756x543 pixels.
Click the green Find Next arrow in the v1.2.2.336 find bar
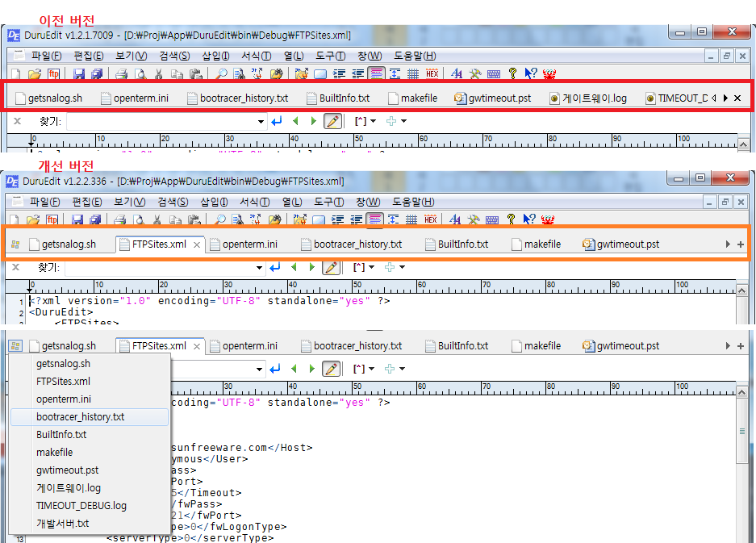point(312,267)
